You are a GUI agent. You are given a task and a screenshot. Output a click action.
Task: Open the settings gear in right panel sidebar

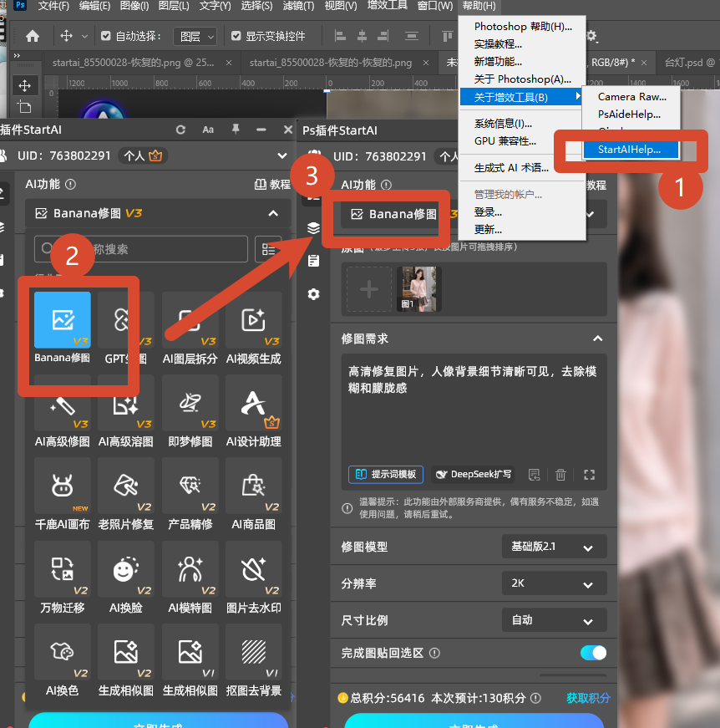coord(313,294)
